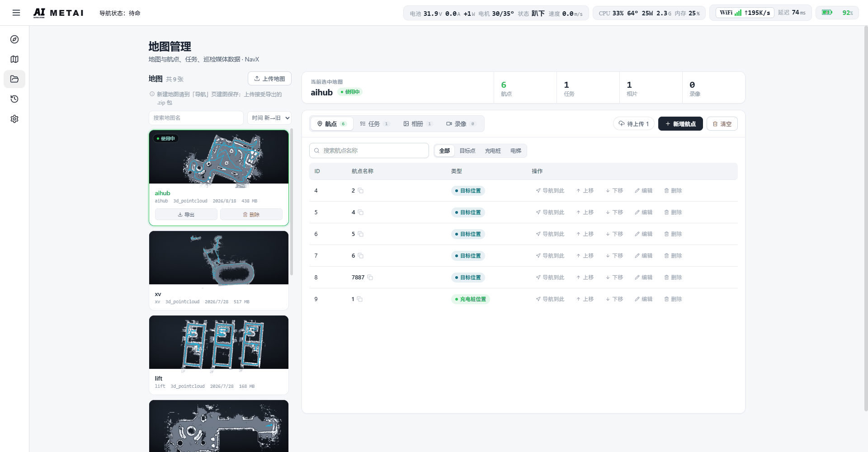Image resolution: width=868 pixels, height=452 pixels.
Task: Open the map view icon in sidebar
Action: [14, 59]
